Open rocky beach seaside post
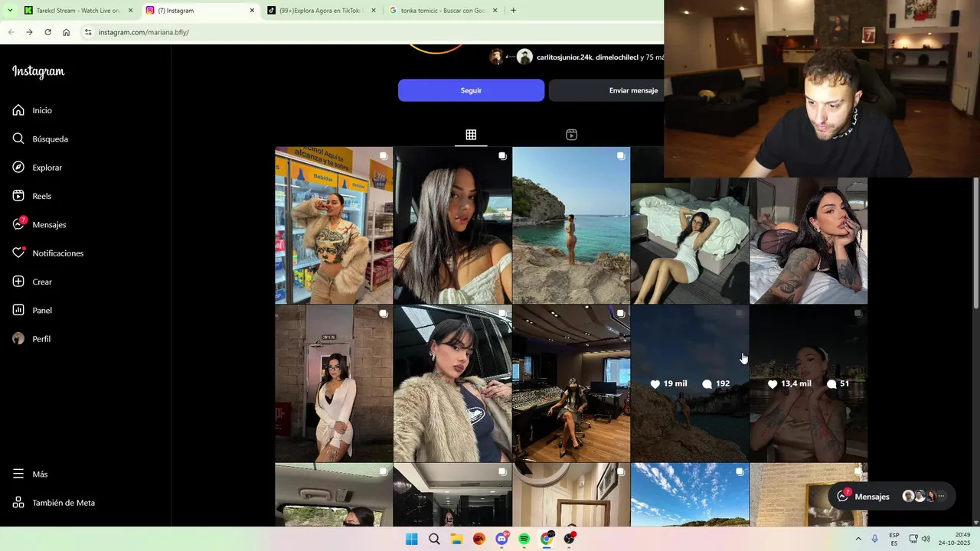This screenshot has width=980, height=551. tap(571, 225)
